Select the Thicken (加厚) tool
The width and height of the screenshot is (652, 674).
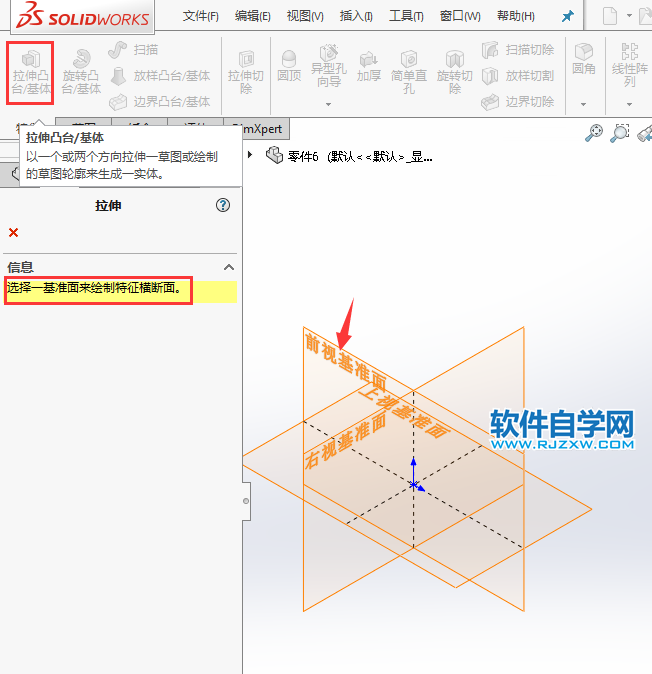click(x=369, y=67)
